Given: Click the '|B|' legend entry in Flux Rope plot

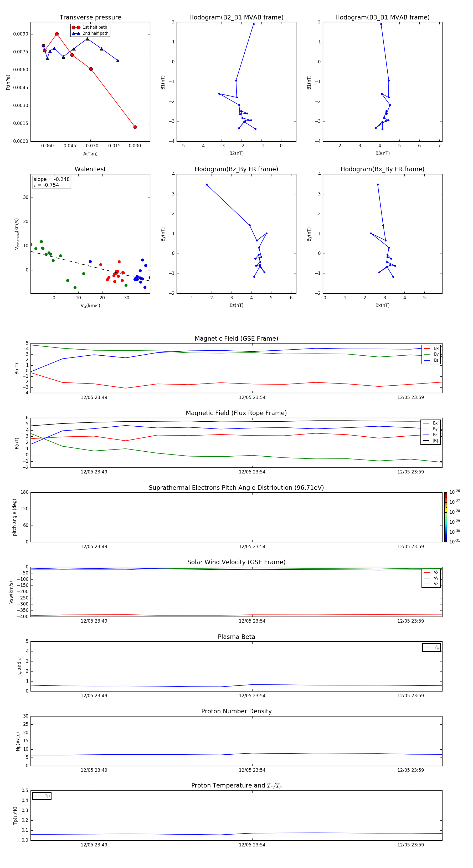Looking at the screenshot, I should [431, 441].
